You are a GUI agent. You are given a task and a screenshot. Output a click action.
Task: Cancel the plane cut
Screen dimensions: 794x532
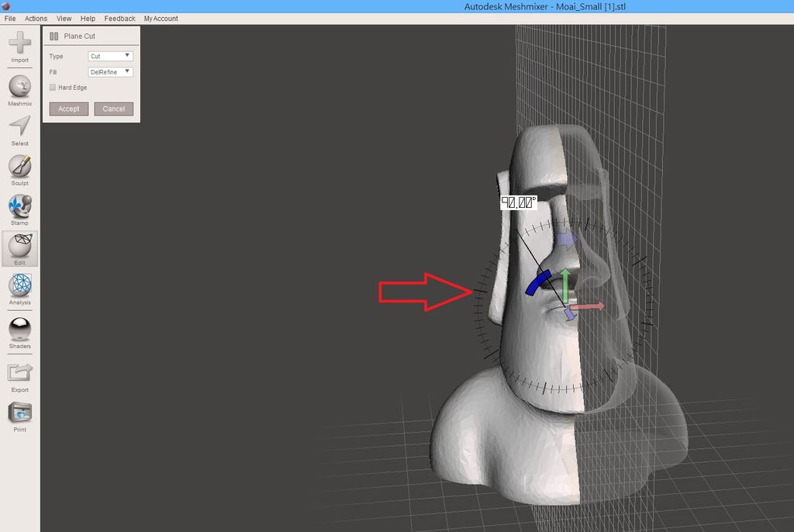point(113,109)
